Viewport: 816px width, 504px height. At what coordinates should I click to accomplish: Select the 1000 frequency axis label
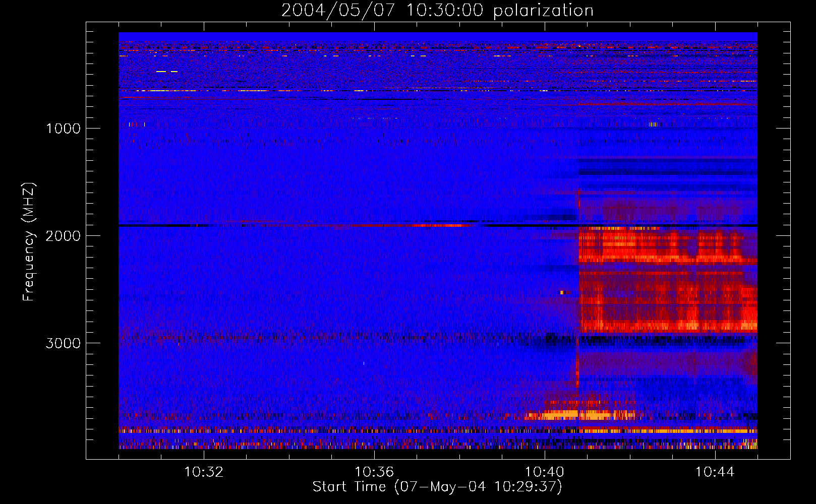click(x=63, y=129)
